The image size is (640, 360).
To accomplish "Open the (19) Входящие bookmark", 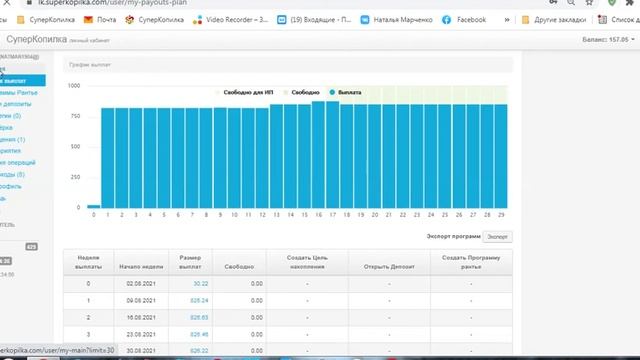I will tap(314, 20).
